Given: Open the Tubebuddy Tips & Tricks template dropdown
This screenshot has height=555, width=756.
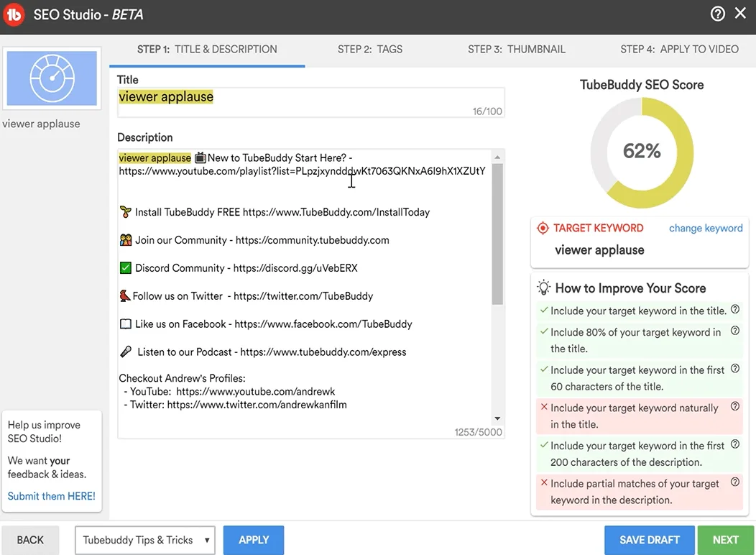Looking at the screenshot, I should 145,540.
